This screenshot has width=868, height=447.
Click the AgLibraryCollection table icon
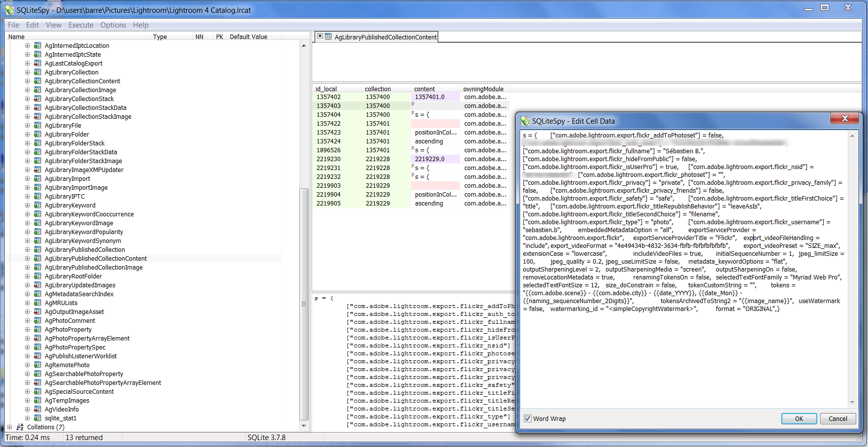pos(37,72)
